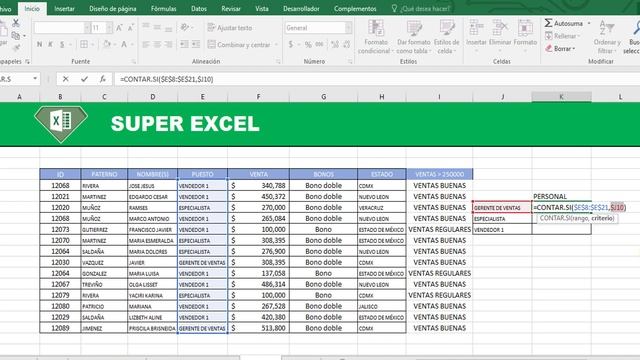Open the Insert Function fx dialog
640x360 pixels.
point(103,79)
